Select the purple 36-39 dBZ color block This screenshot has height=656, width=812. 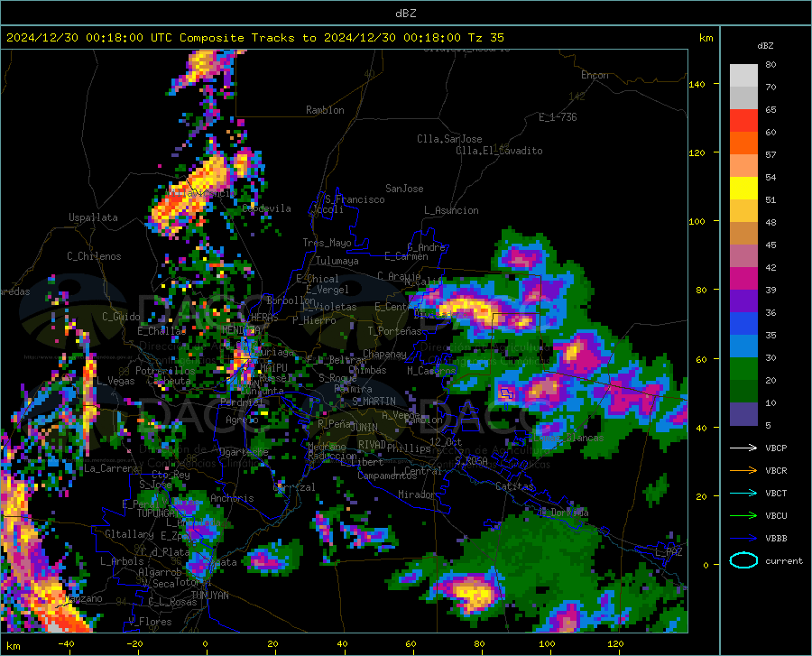(743, 301)
